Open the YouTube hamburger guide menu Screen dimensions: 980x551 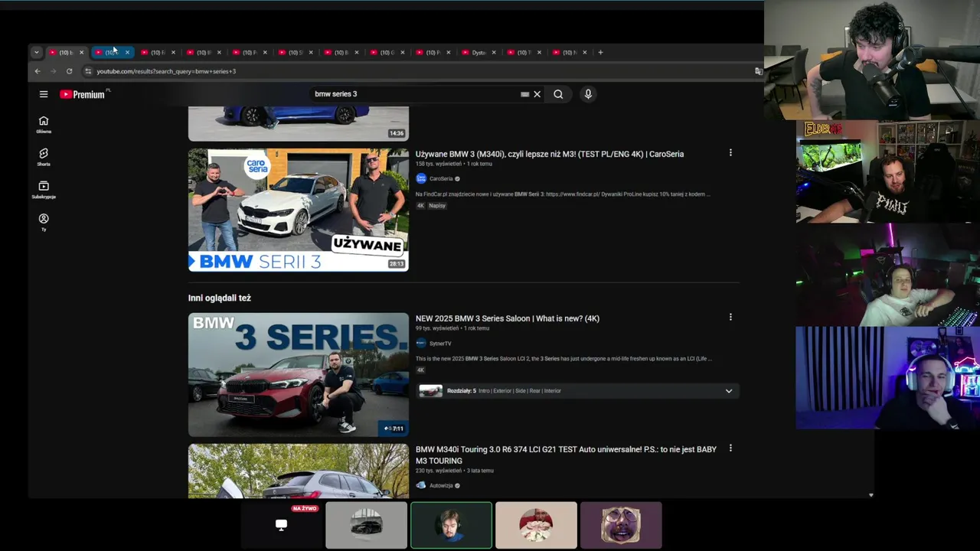pyautogui.click(x=44, y=94)
